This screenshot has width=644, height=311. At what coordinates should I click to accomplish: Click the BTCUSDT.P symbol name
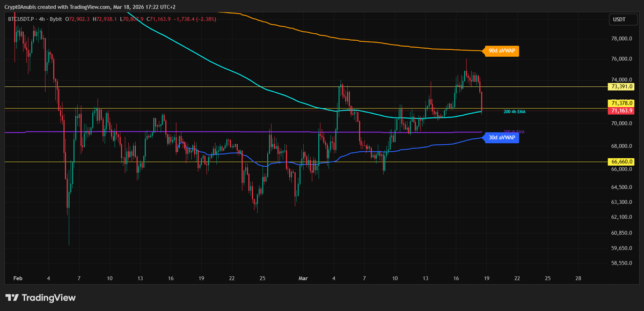[x=21, y=19]
